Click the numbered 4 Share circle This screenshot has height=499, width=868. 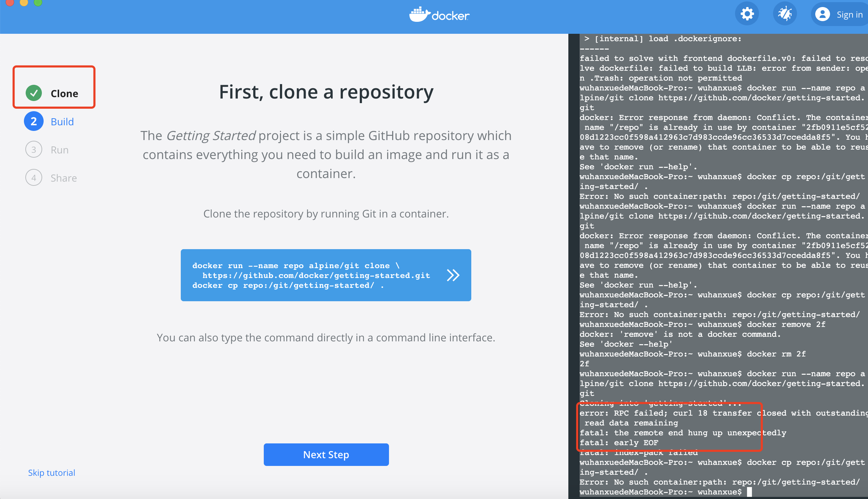coord(34,178)
